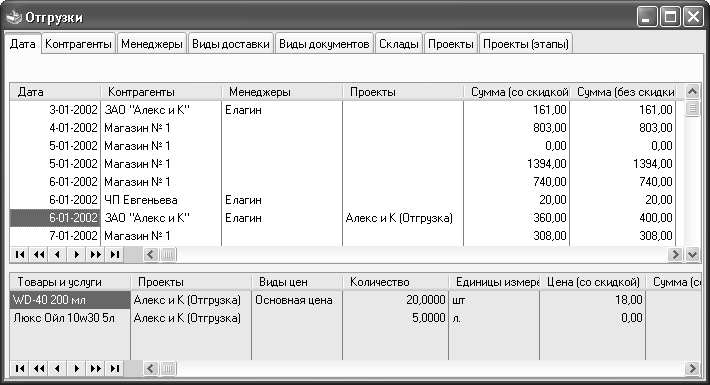Viewport: 710px width, 385px height.
Task: Go to next record in lower grid navigator
Action: [x=77, y=368]
